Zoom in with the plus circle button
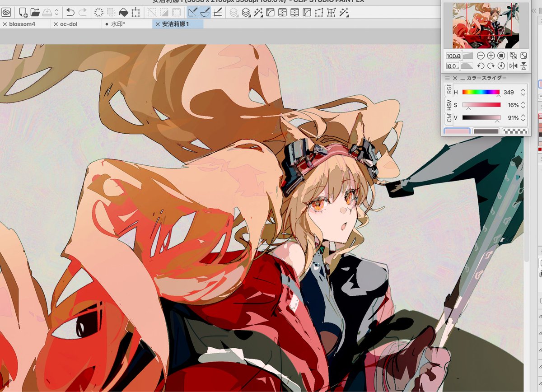The image size is (542, 392). [491, 56]
